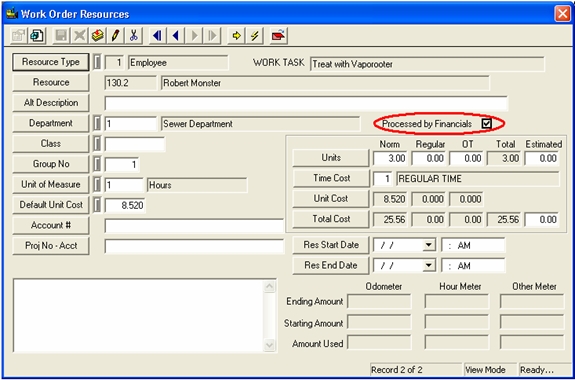This screenshot has height=380, width=575.
Task: Click the Res Start Date button
Action: [x=331, y=245]
